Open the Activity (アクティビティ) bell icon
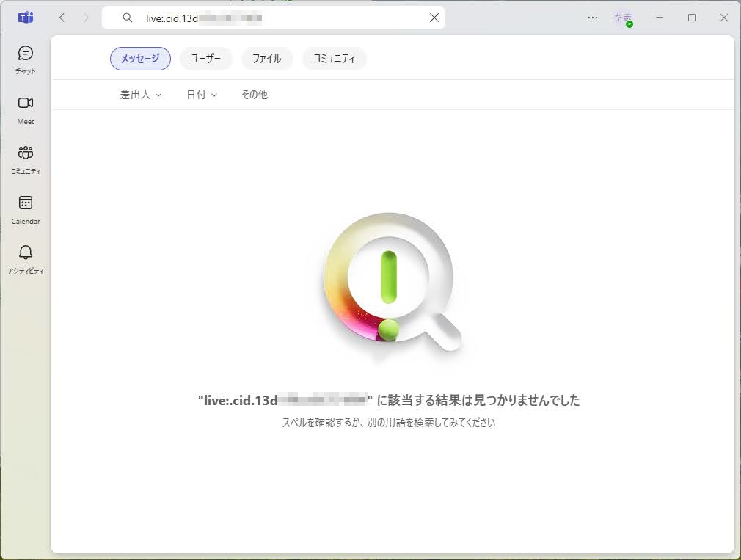The width and height of the screenshot is (741, 560). (x=26, y=258)
